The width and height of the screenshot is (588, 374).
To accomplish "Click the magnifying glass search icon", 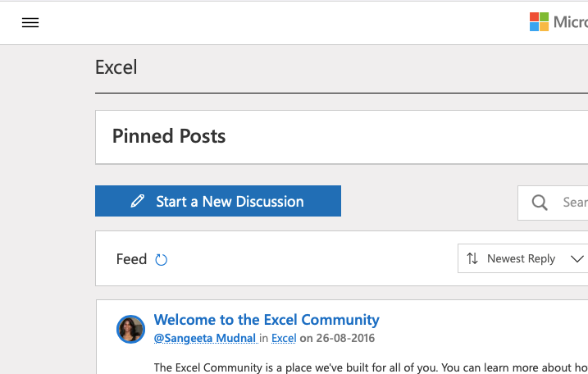I will pyautogui.click(x=540, y=203).
